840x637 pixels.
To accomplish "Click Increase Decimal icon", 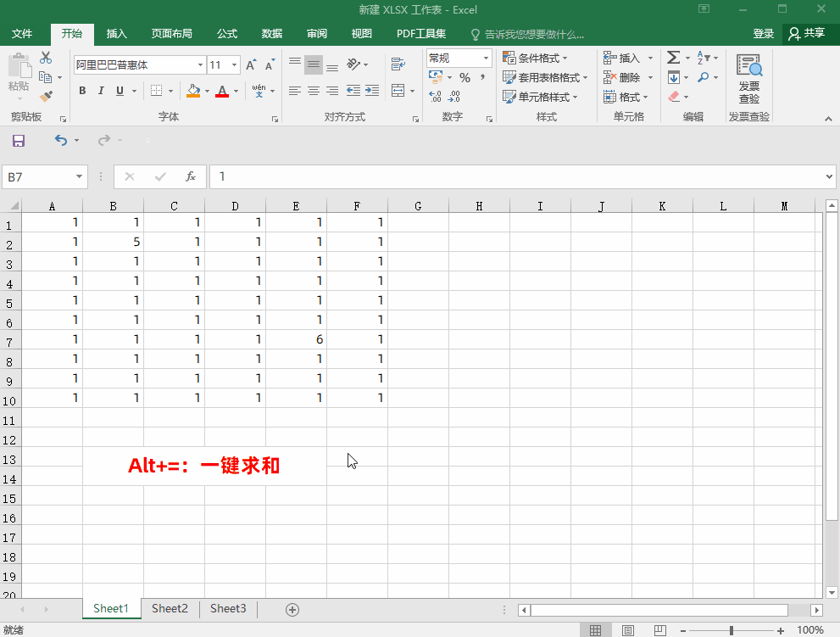I will [436, 97].
